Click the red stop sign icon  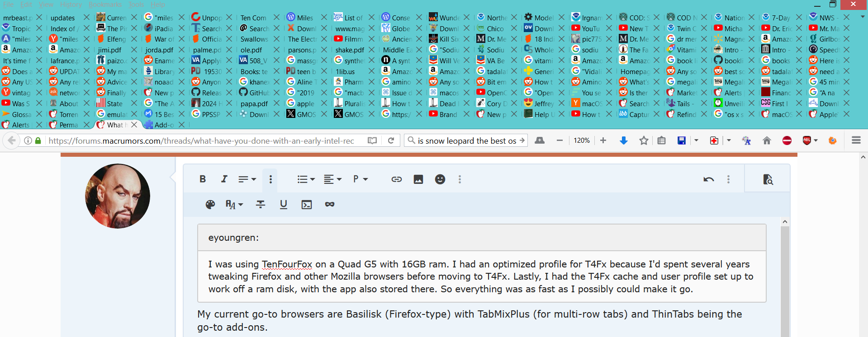tap(787, 140)
